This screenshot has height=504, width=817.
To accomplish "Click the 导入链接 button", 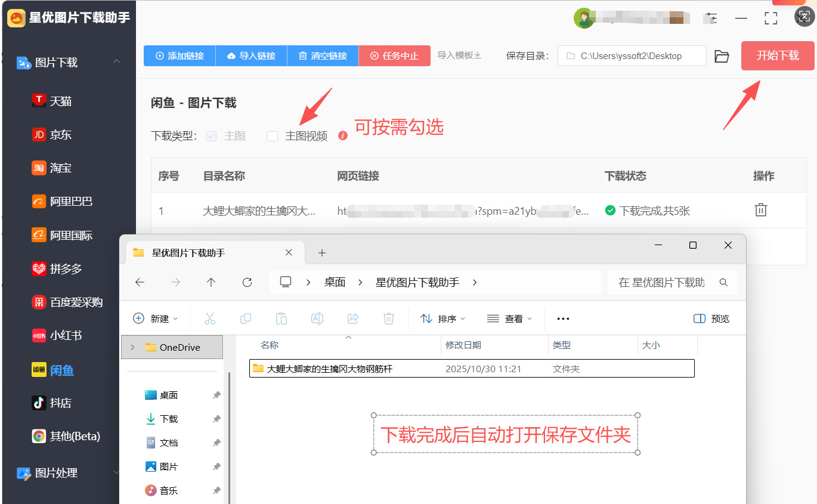I will 251,55.
